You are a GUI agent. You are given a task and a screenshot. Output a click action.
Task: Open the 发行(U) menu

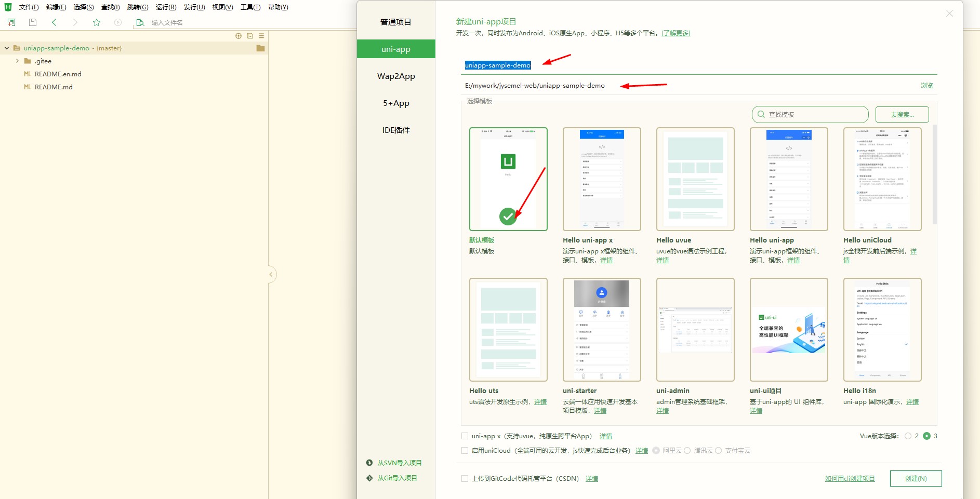coord(194,7)
